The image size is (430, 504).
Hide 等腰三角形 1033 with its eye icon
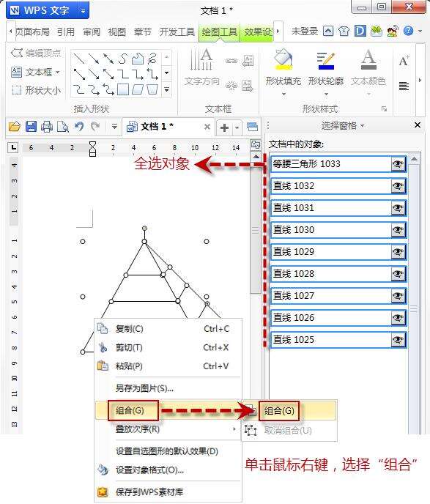tap(398, 164)
